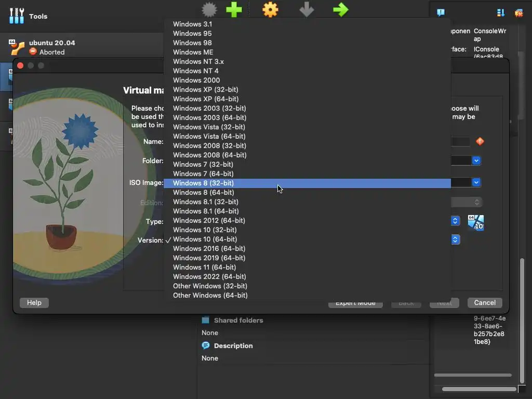Select Windows XP (32-bit)
This screenshot has height=399, width=532.
tap(308, 89)
